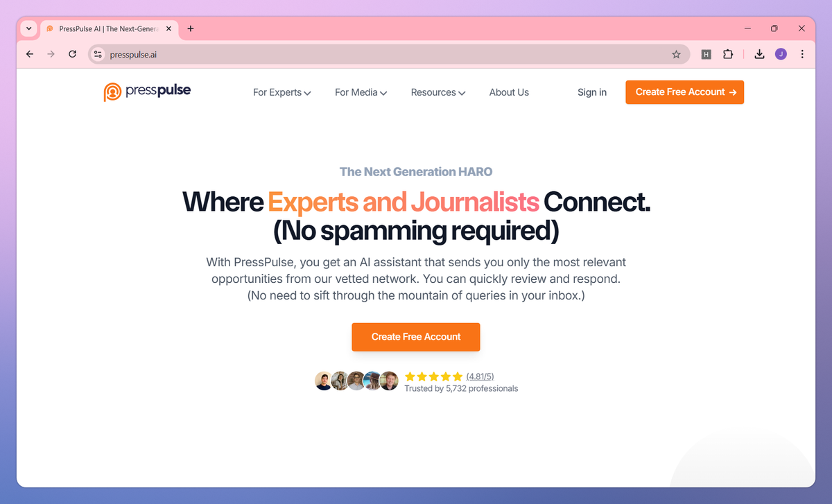Go back with browser back arrow
The image size is (832, 504).
30,54
